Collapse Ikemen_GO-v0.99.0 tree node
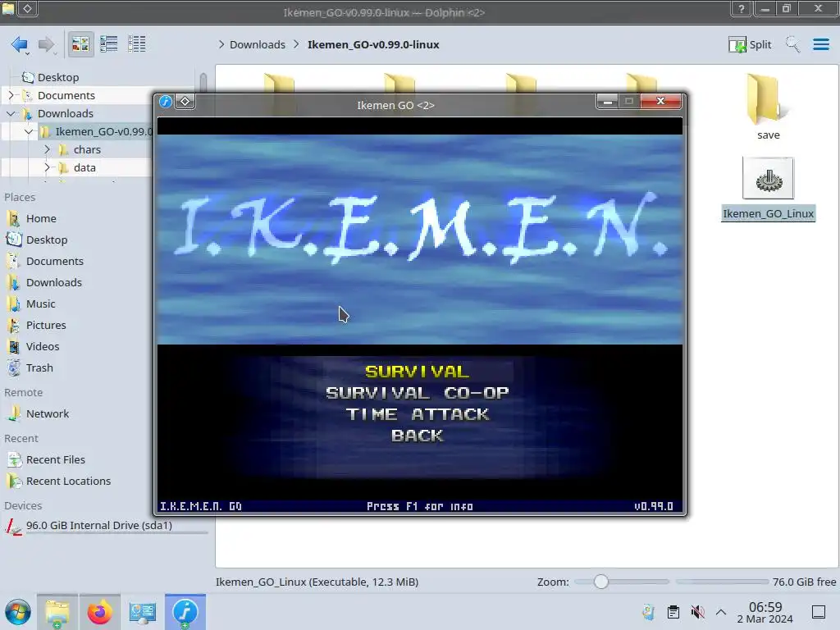 [x=29, y=132]
